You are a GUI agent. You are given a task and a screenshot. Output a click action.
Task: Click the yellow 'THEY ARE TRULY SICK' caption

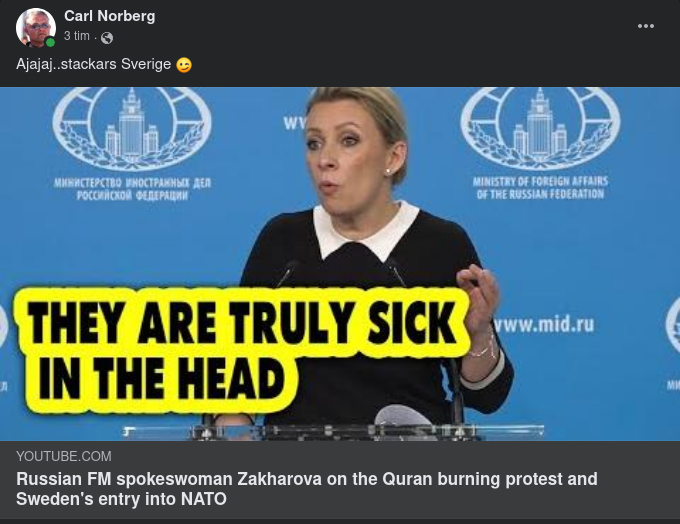tap(242, 322)
